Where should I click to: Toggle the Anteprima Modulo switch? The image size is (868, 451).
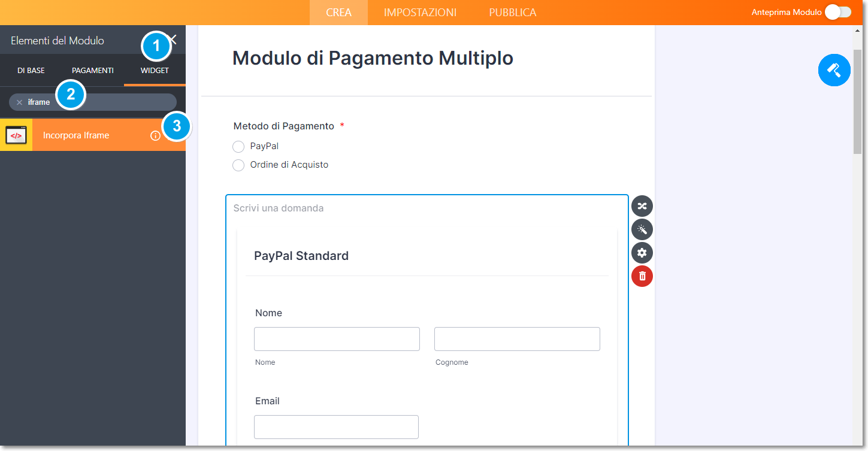837,12
